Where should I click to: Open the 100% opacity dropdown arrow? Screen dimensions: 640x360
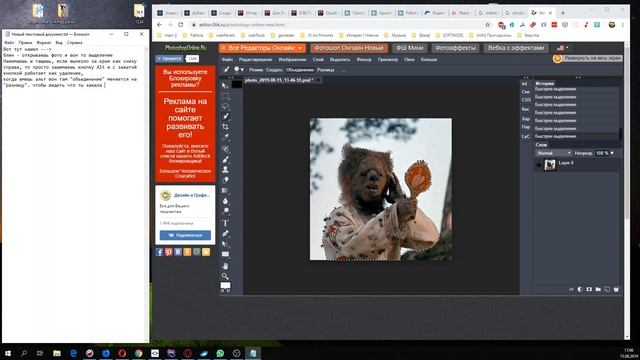tap(612, 153)
